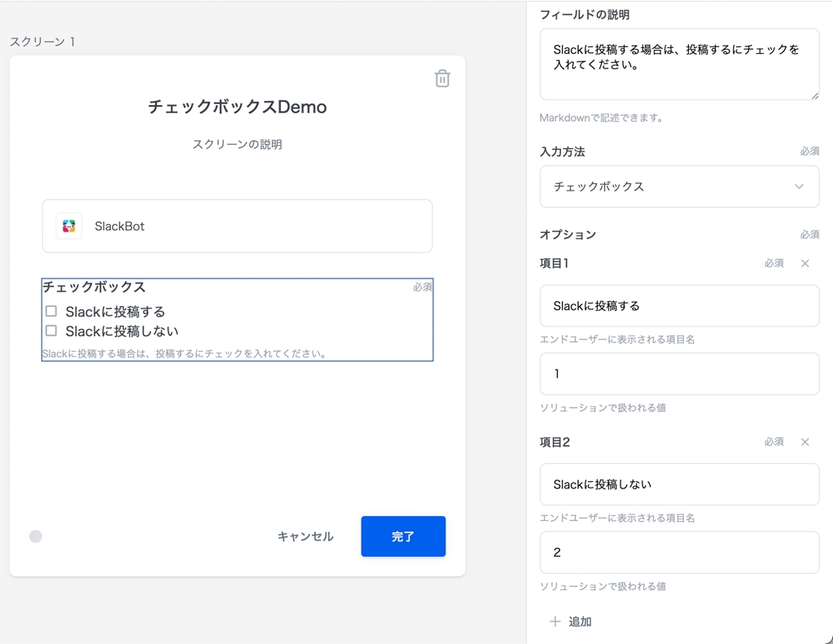Check the Slackに投稿しない checkbox

[51, 331]
